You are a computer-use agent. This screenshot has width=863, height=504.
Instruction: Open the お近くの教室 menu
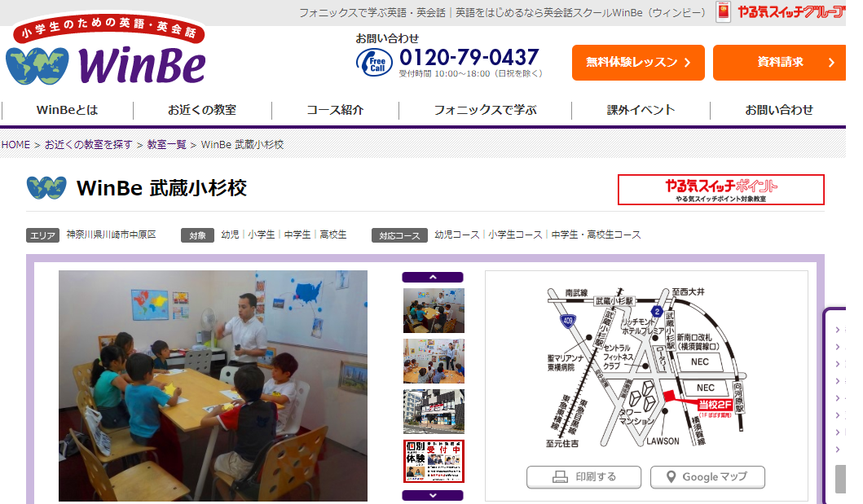[x=202, y=110]
